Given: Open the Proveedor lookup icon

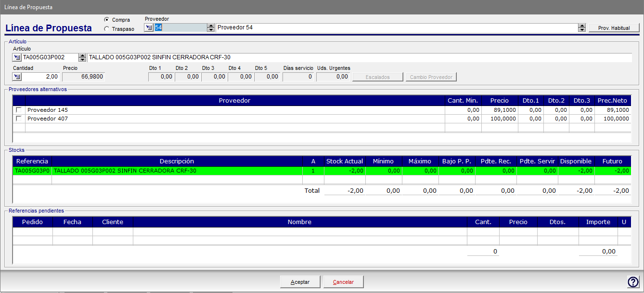Looking at the screenshot, I should [149, 28].
